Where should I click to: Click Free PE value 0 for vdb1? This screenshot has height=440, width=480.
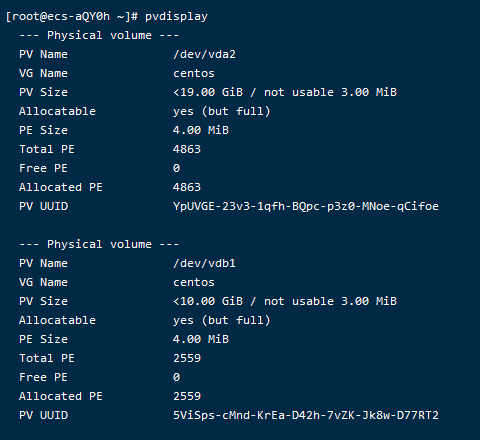(177, 377)
